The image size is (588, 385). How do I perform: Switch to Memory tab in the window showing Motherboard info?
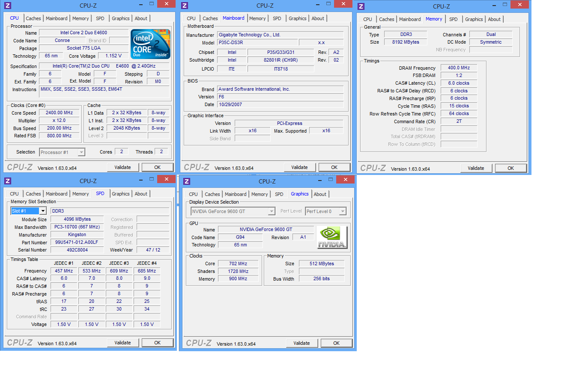point(257,18)
